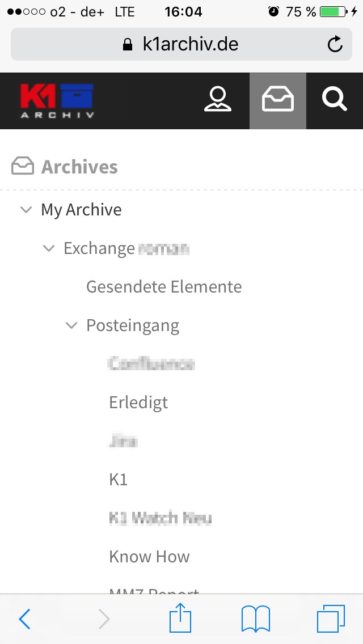Open the user profile icon
Screen dimensions: 363x644
coord(218,99)
